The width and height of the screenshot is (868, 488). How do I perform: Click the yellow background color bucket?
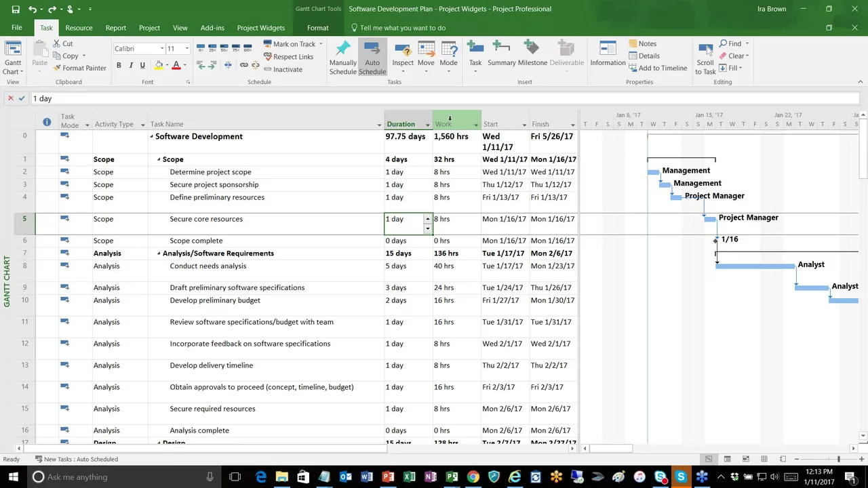(159, 65)
